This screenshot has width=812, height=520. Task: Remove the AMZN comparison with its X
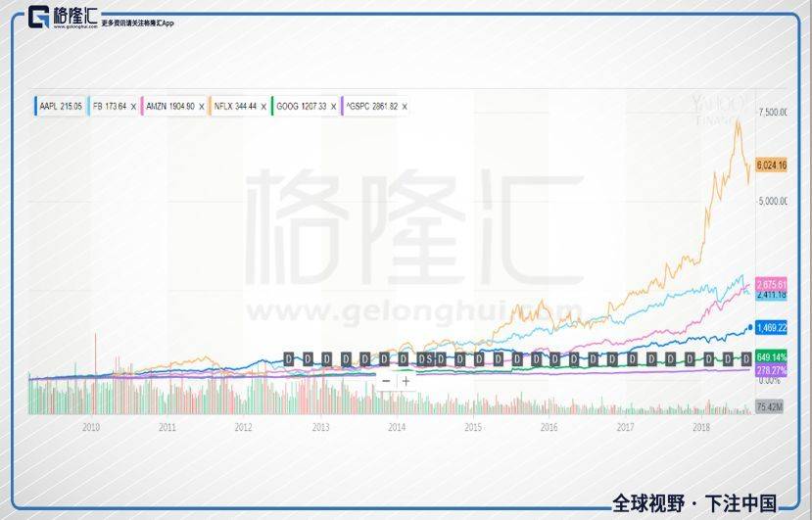202,107
